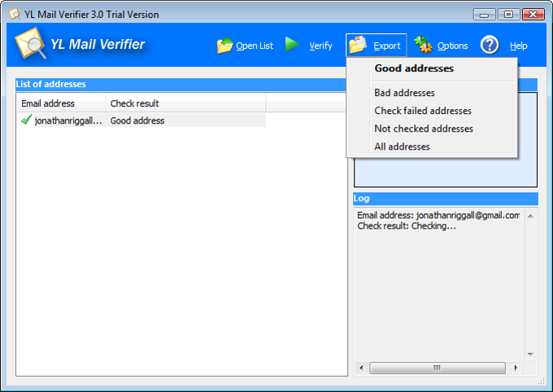Click the Good address result cell
Viewport: 553px width, 392px height.
coord(137,120)
